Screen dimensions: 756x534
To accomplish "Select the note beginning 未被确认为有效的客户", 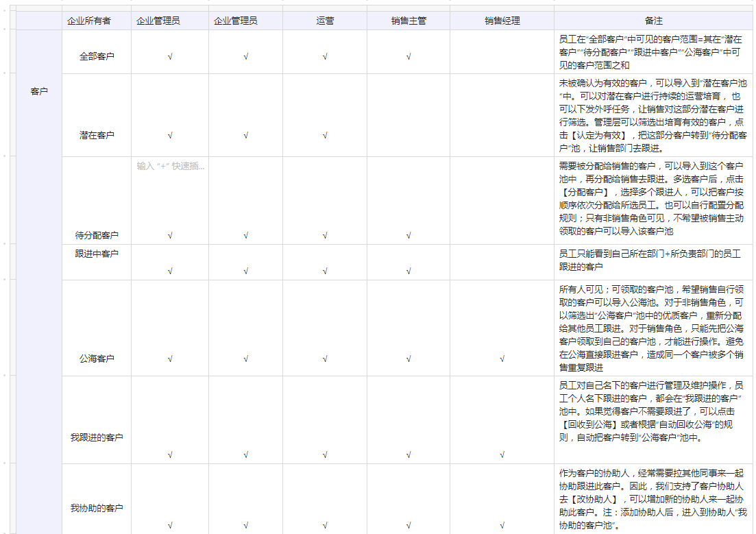I will coord(653,116).
